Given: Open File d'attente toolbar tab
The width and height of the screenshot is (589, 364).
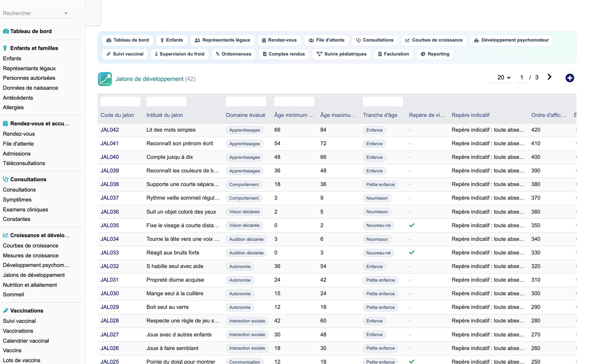Looking at the screenshot, I should pos(326,40).
